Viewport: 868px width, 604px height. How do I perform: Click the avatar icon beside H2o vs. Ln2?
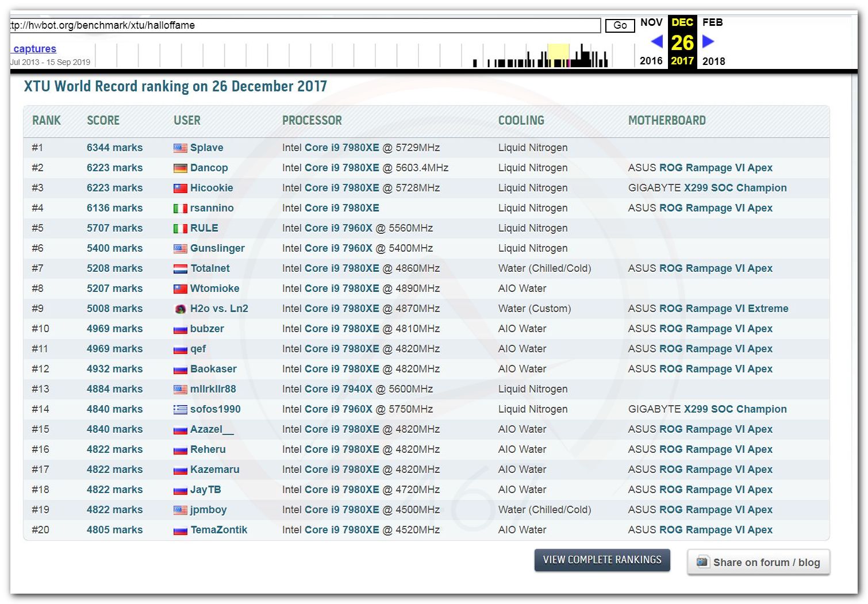(180, 309)
